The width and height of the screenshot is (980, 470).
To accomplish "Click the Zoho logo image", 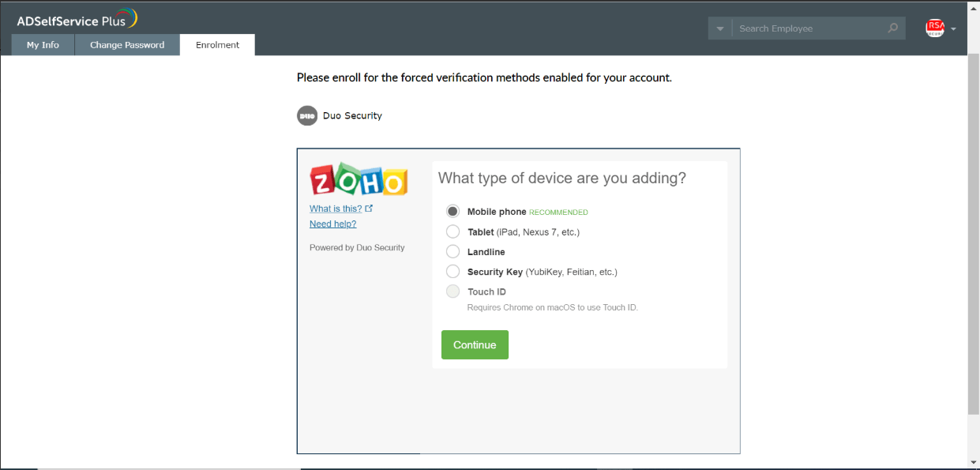I will [x=359, y=181].
